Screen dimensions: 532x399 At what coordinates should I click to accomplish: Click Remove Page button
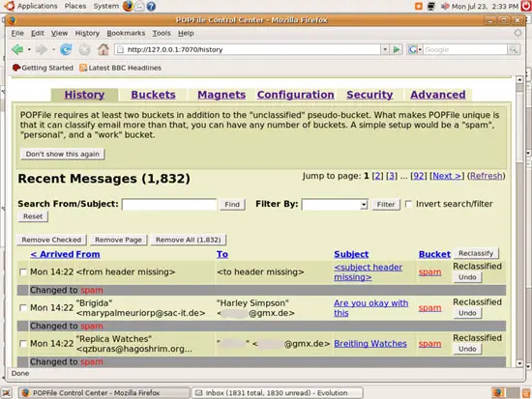click(118, 240)
